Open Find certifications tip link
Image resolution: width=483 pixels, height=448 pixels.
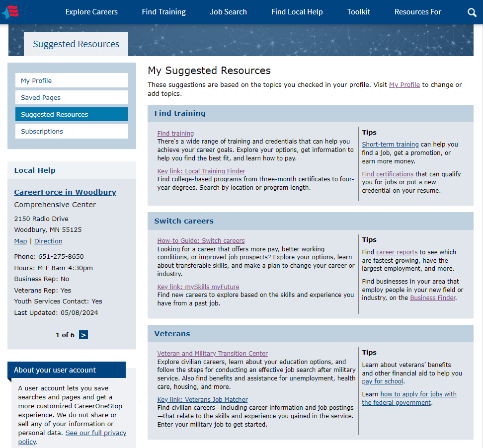coord(388,174)
